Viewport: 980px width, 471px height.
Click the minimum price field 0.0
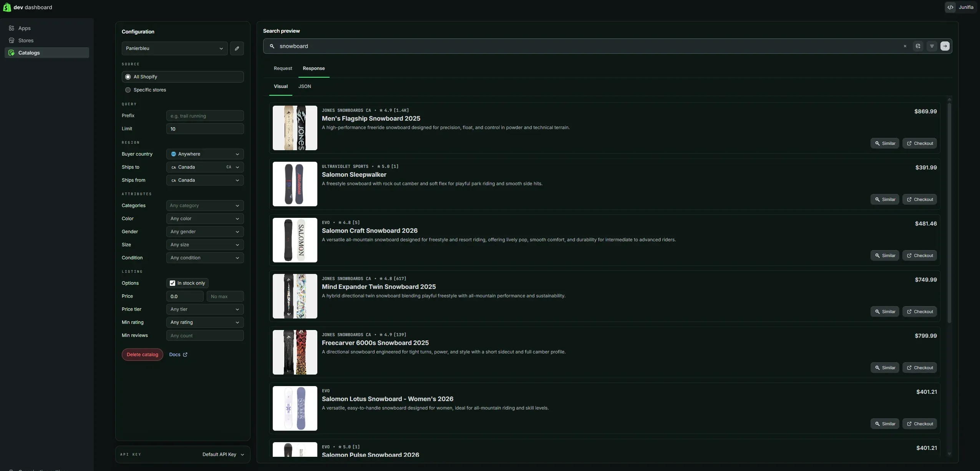(x=185, y=296)
